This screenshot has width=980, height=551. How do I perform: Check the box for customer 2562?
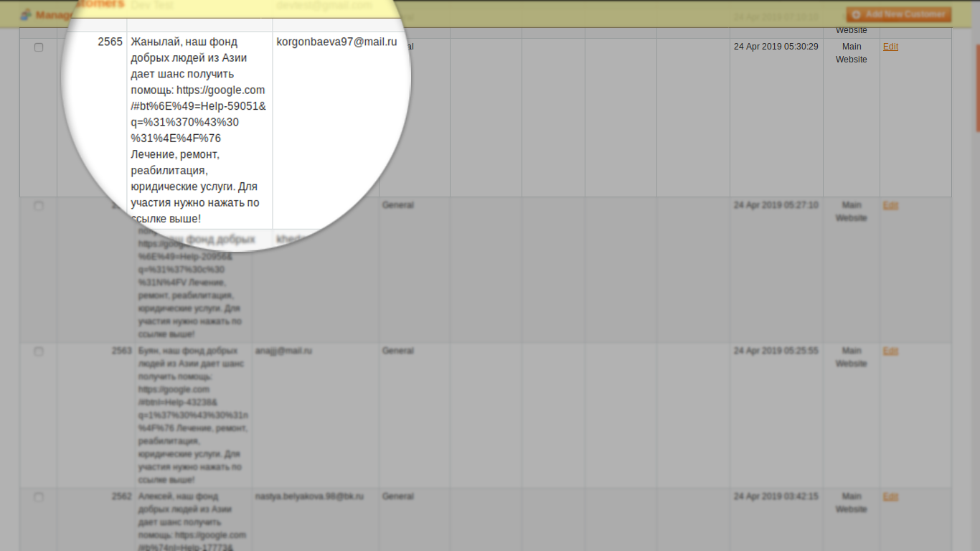coord(39,497)
